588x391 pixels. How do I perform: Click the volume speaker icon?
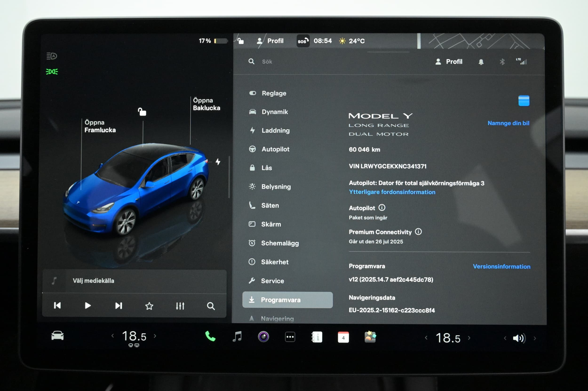pyautogui.click(x=519, y=338)
